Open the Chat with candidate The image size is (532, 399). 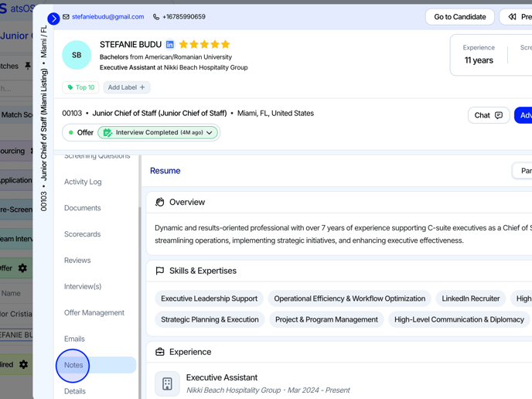(488, 115)
